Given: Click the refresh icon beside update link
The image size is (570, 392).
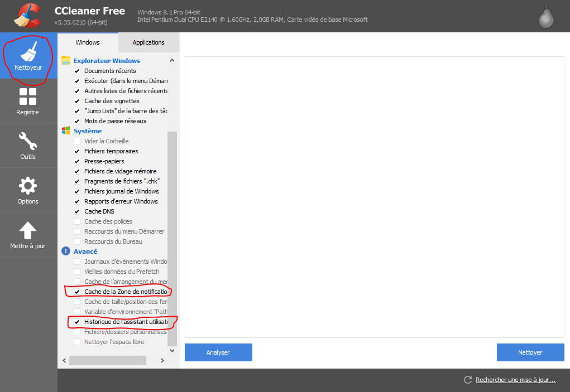Looking at the screenshot, I should click(x=468, y=380).
